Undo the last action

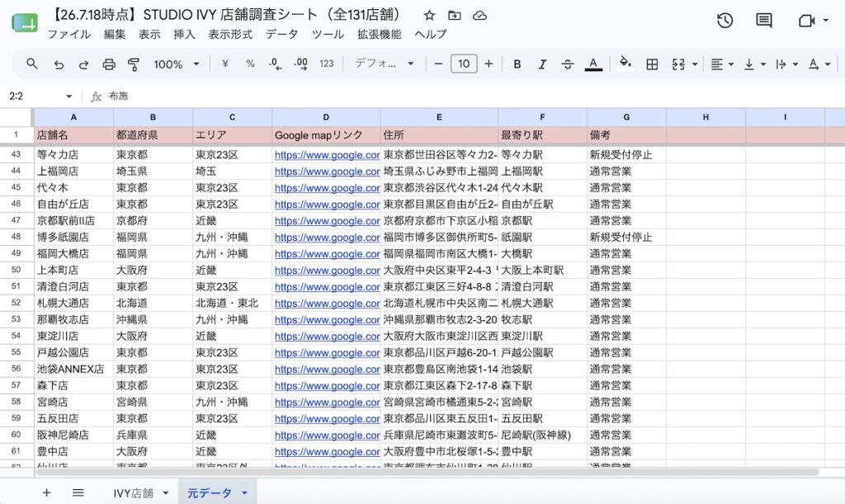pos(59,64)
